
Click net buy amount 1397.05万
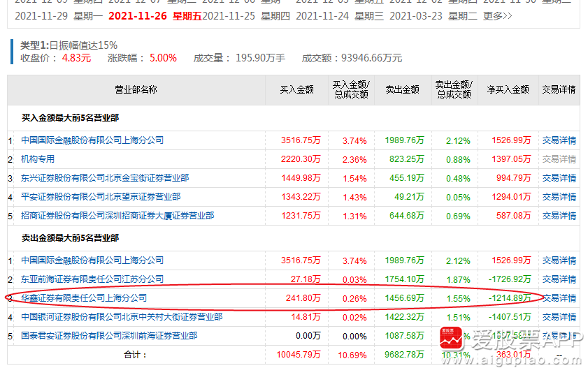pos(512,159)
